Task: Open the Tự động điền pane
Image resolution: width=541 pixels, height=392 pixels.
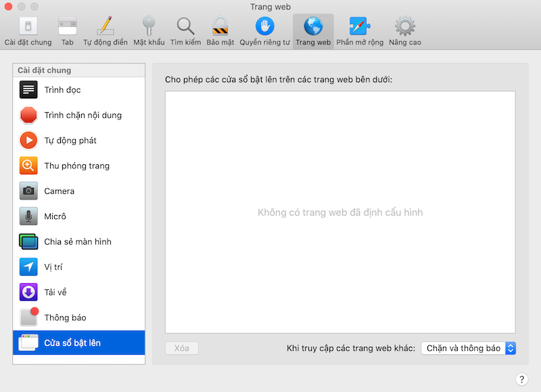Action: [105, 30]
